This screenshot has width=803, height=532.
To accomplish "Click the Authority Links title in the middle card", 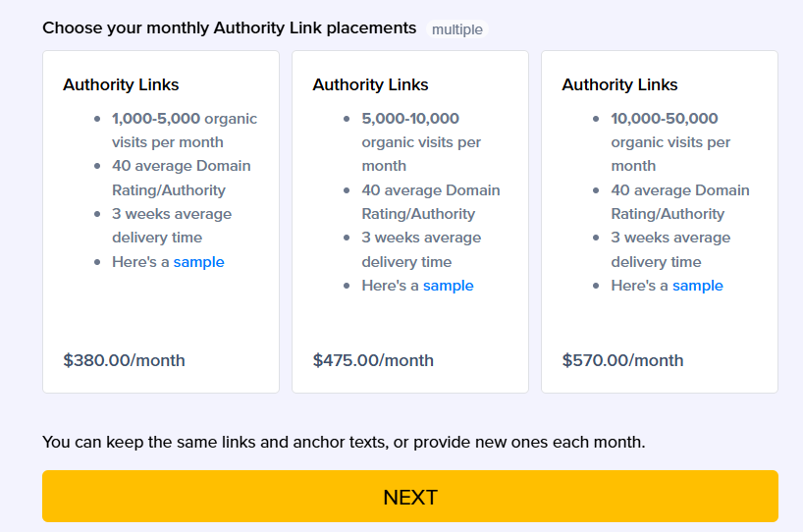I will coord(370,84).
